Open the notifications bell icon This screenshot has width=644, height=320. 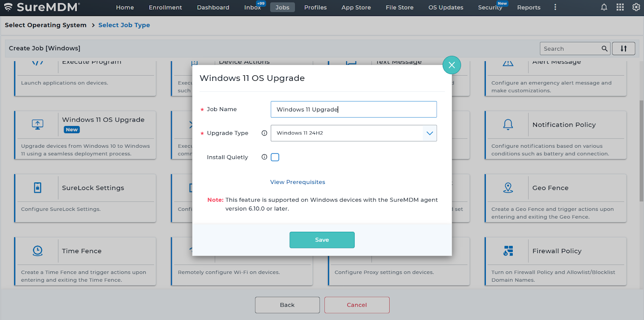[604, 7]
